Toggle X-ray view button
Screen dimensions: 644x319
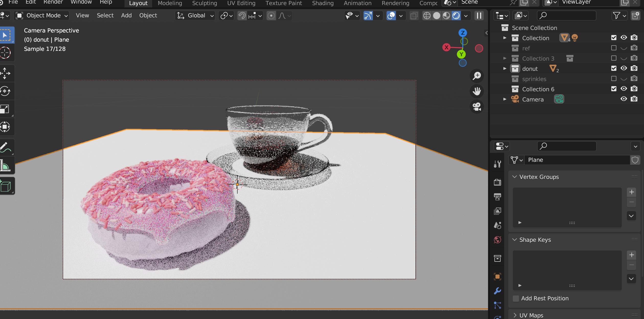(414, 16)
